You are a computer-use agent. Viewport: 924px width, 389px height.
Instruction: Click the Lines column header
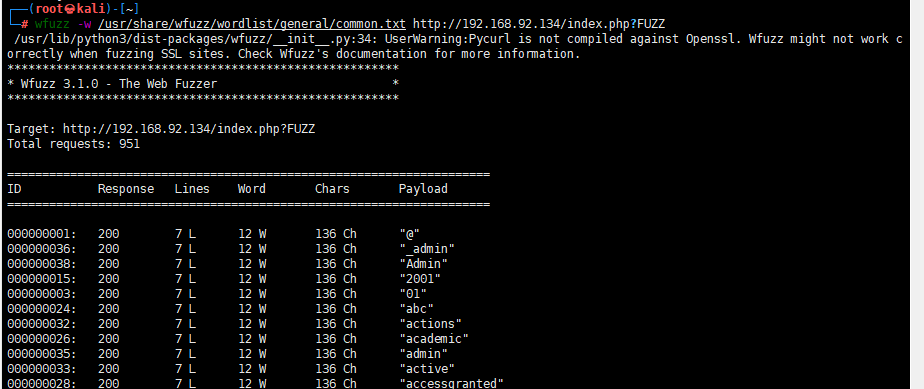point(192,189)
